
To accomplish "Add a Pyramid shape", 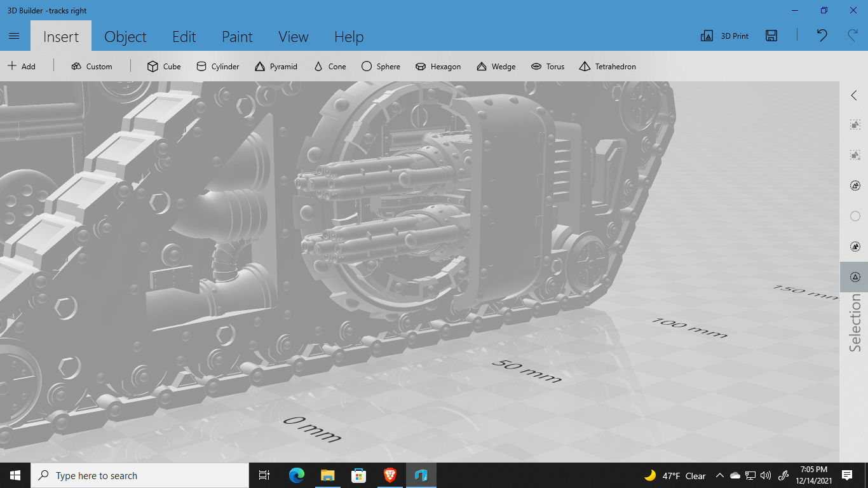I will tap(276, 66).
